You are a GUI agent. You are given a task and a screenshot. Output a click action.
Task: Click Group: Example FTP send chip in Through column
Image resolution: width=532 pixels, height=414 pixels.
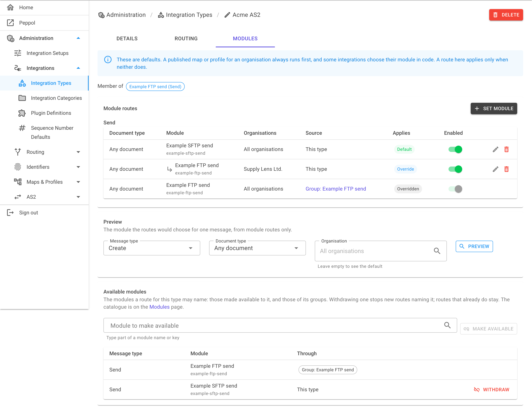[x=328, y=370]
